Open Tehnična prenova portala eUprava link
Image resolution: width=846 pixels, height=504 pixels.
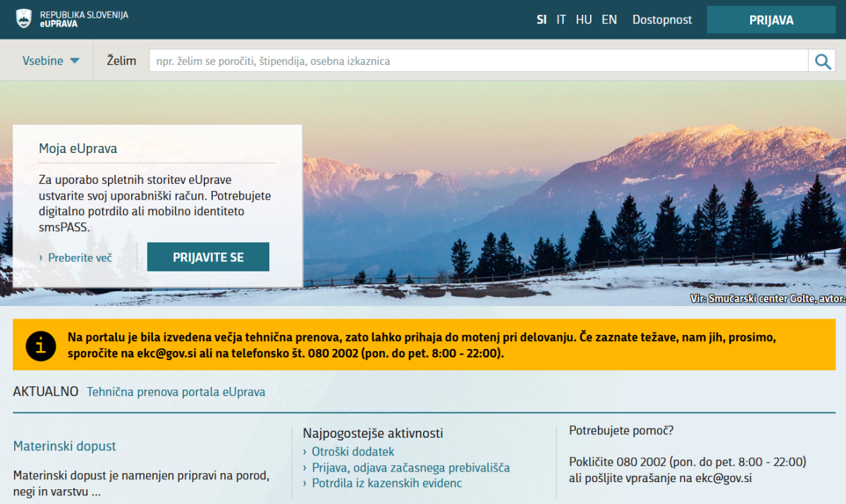pos(176,392)
